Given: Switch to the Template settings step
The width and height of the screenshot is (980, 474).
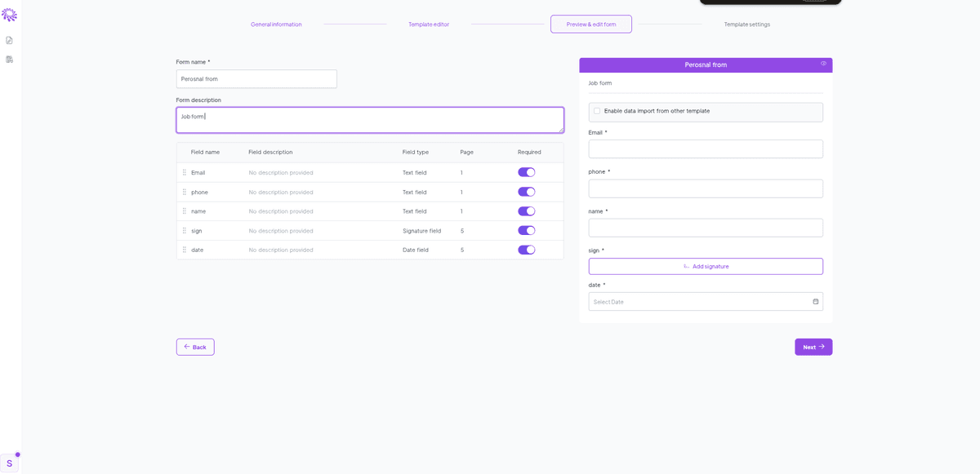Looking at the screenshot, I should click(746, 24).
